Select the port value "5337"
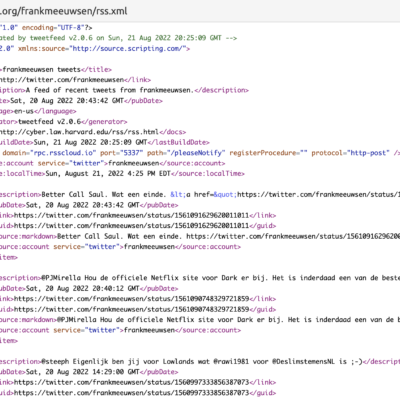 tap(132, 153)
